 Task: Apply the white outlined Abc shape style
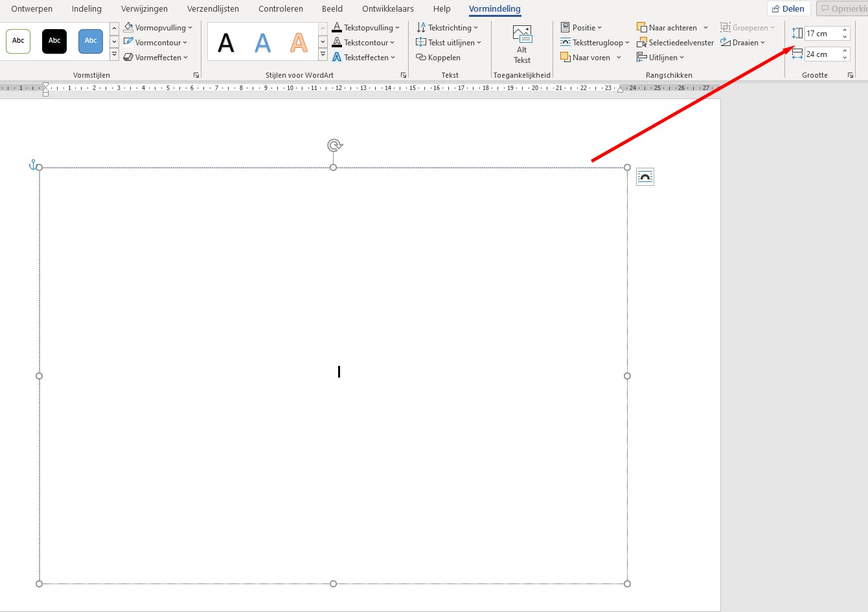(18, 41)
